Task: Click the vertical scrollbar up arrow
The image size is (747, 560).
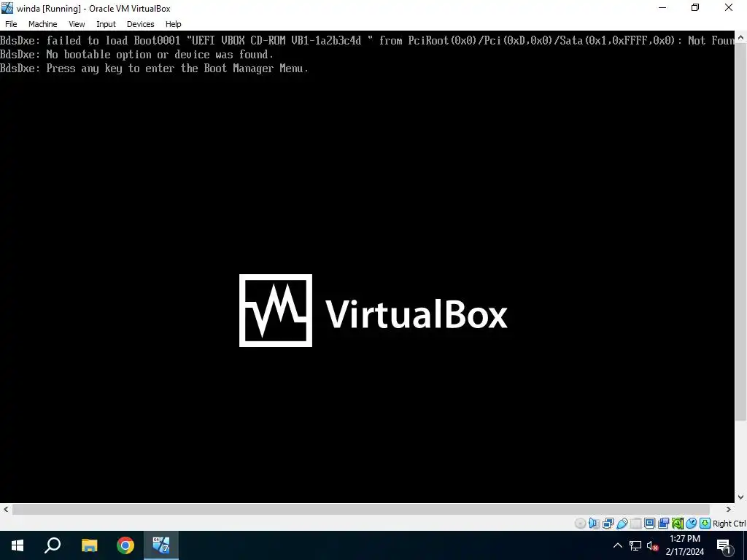Action: (741, 36)
